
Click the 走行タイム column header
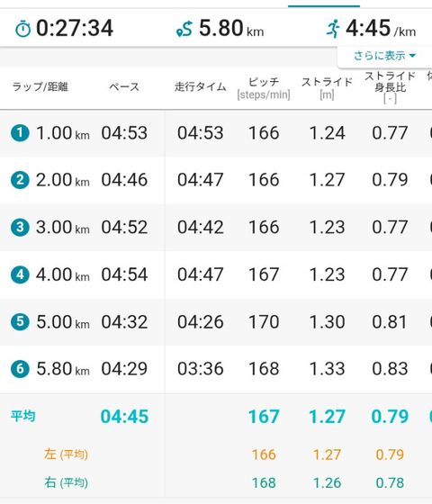coord(200,86)
